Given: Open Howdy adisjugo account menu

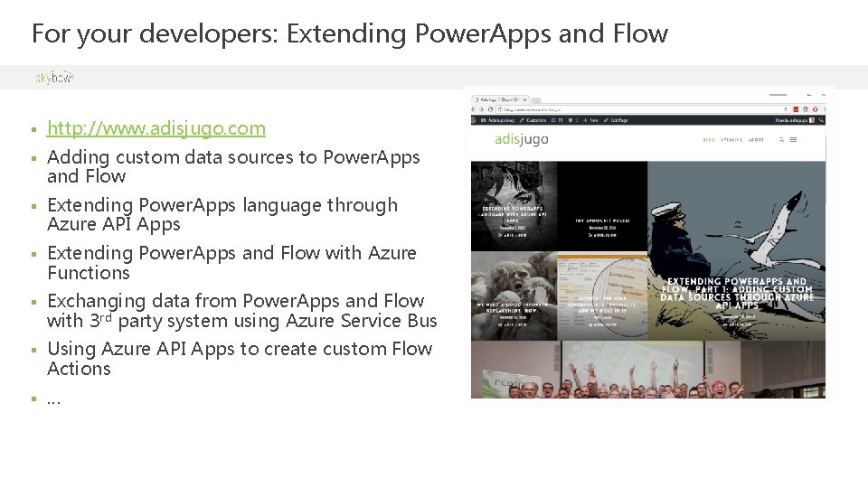Looking at the screenshot, I should (795, 120).
